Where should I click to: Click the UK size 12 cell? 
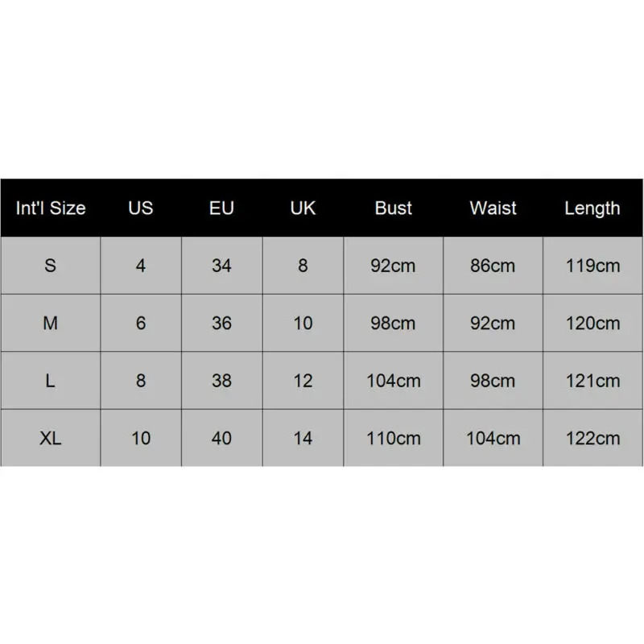pyautogui.click(x=303, y=381)
